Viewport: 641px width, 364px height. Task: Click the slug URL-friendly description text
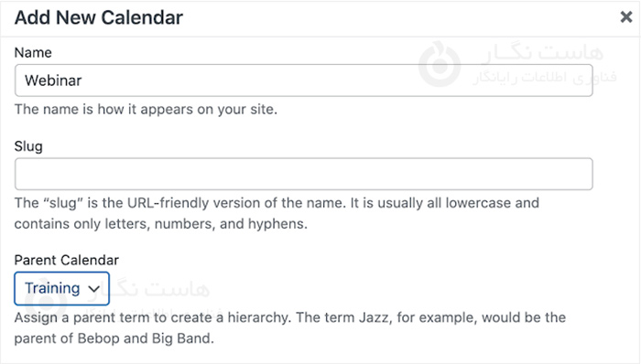tap(277, 213)
